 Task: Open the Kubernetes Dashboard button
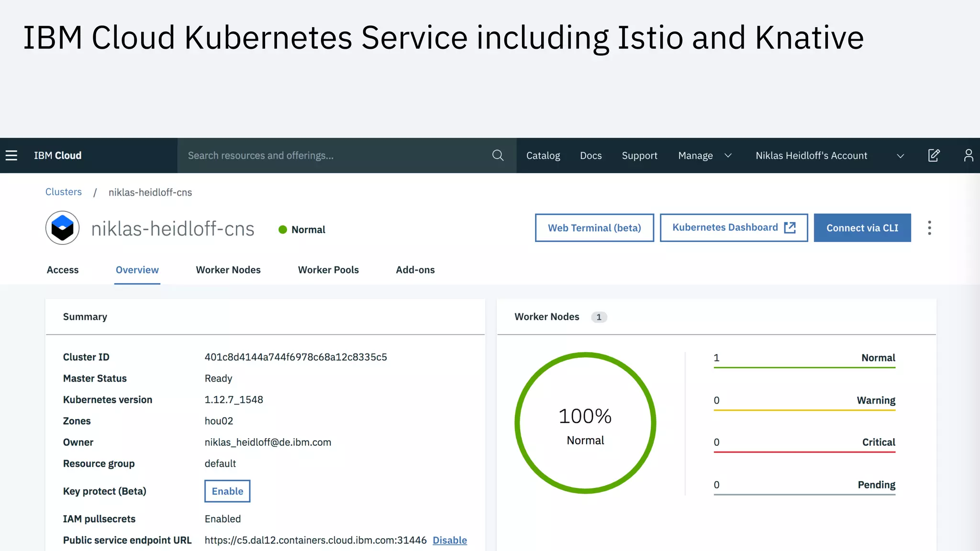click(734, 228)
